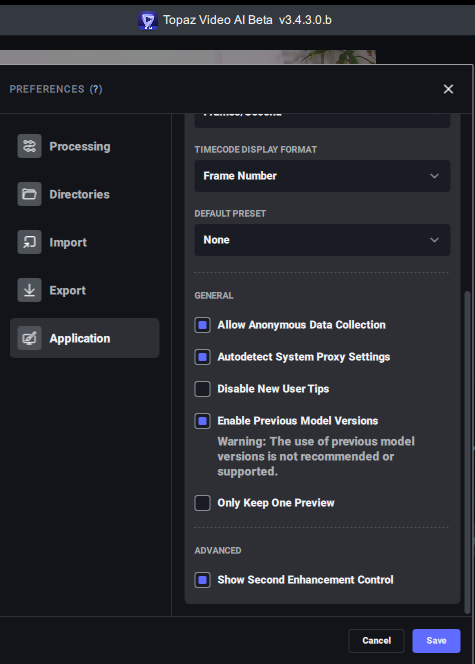Image resolution: width=475 pixels, height=664 pixels.
Task: Click the Directories folder icon
Action: pos(29,194)
